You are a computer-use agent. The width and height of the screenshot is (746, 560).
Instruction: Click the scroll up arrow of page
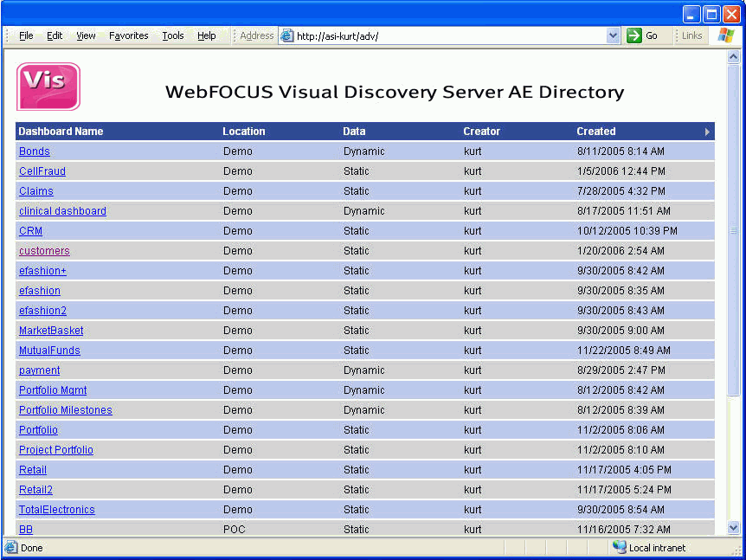(734, 56)
